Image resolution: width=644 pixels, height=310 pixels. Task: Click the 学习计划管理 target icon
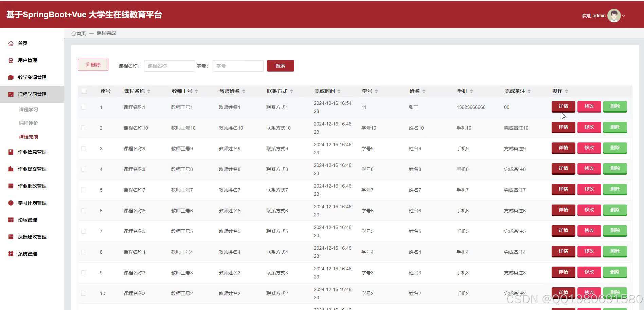(x=11, y=202)
